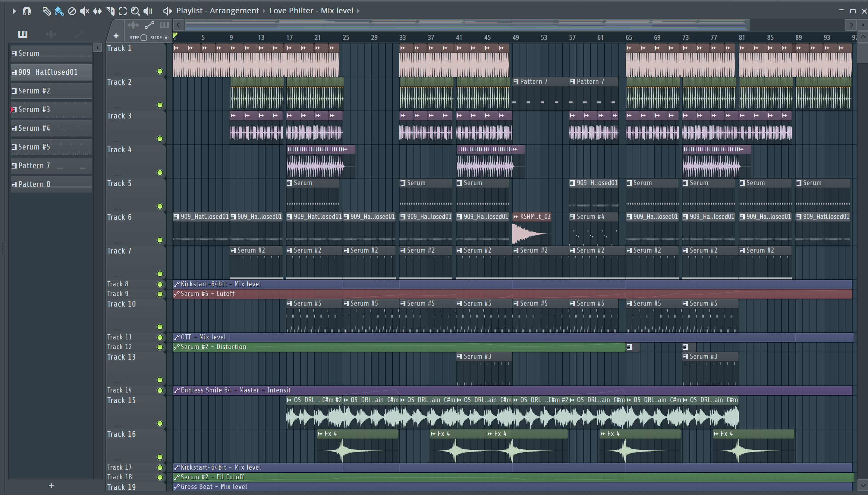The height and width of the screenshot is (495, 868).
Task: Select the Slice tool
Action: (x=110, y=11)
